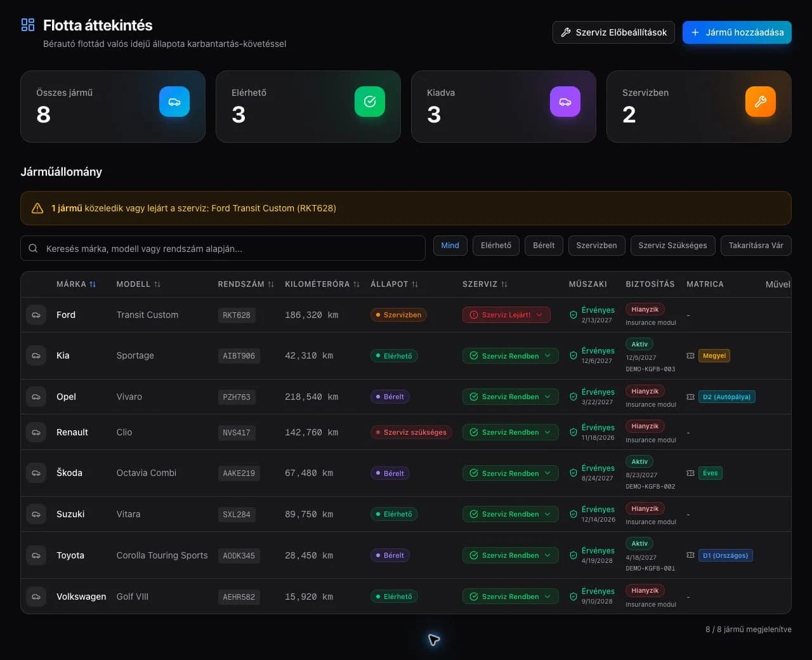Image resolution: width=812 pixels, height=660 pixels.
Task: Click the vignette ticket icon in Kia row
Action: (691, 356)
